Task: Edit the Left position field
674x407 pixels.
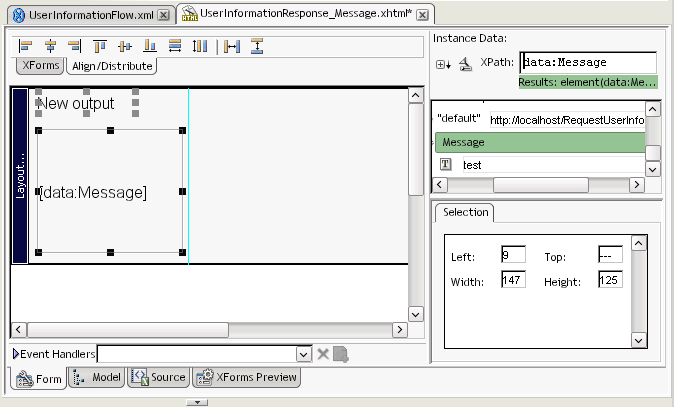Action: point(513,255)
